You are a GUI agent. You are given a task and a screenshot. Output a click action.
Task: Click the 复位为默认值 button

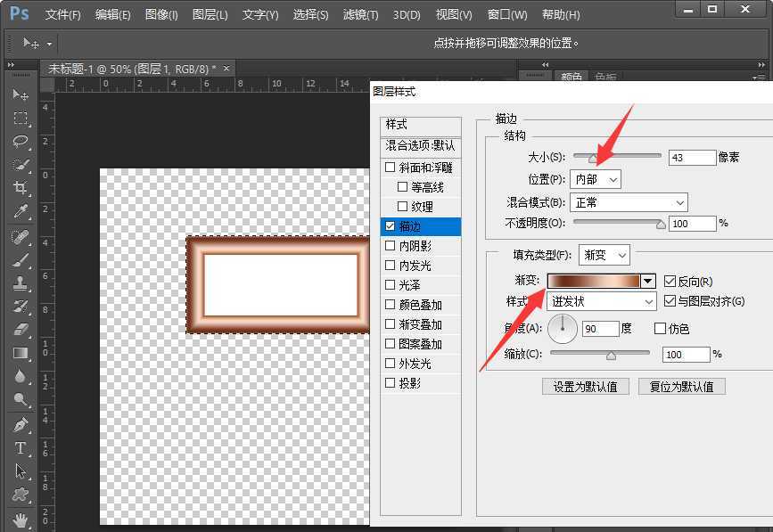click(x=681, y=386)
